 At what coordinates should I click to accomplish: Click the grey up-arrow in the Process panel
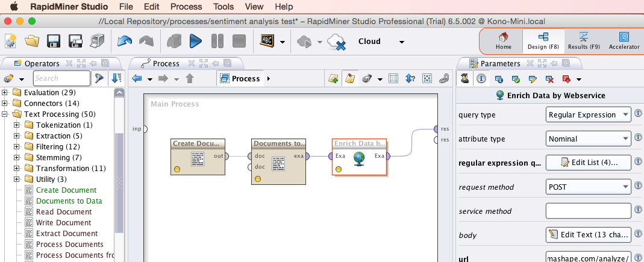click(189, 78)
